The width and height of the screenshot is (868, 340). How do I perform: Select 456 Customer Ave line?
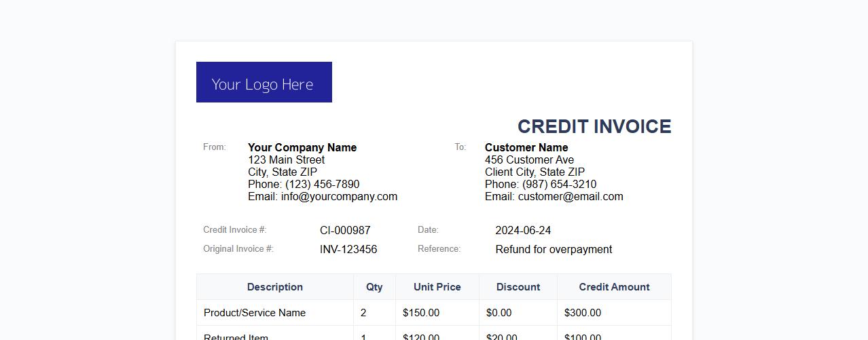click(x=529, y=159)
